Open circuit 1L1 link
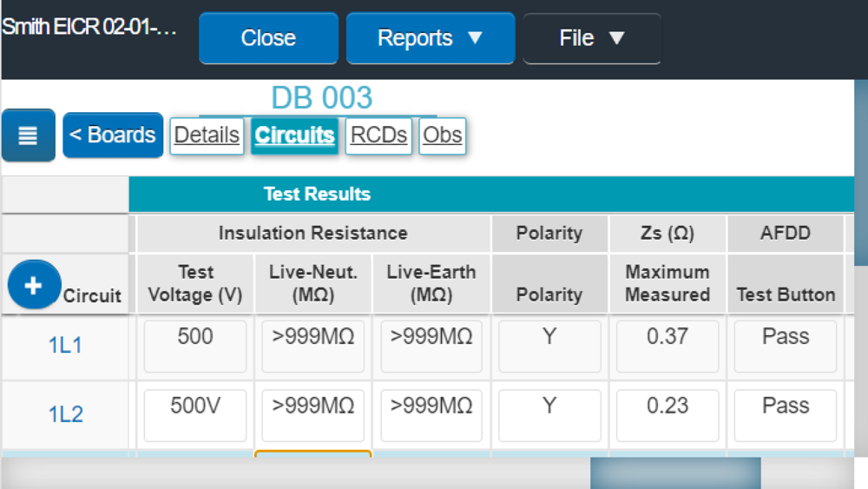This screenshot has width=868, height=489. pos(65,346)
